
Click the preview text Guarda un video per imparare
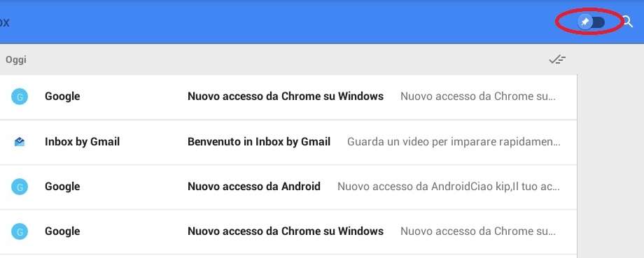[x=454, y=142]
